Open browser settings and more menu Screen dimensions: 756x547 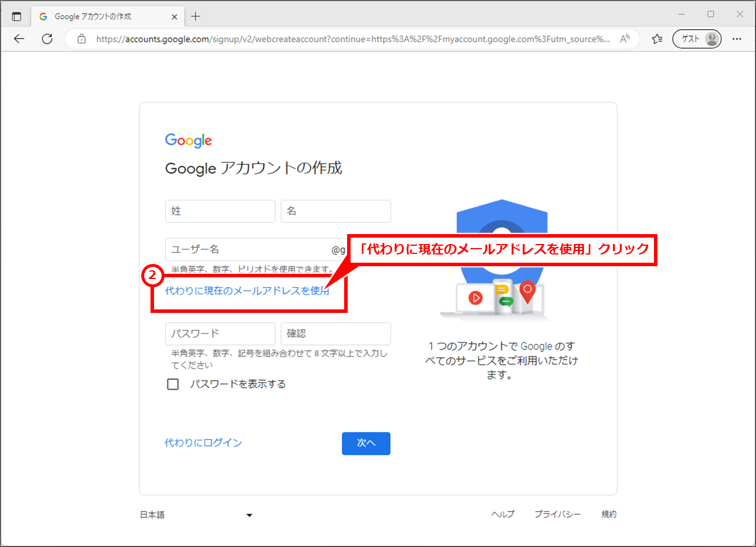point(737,39)
